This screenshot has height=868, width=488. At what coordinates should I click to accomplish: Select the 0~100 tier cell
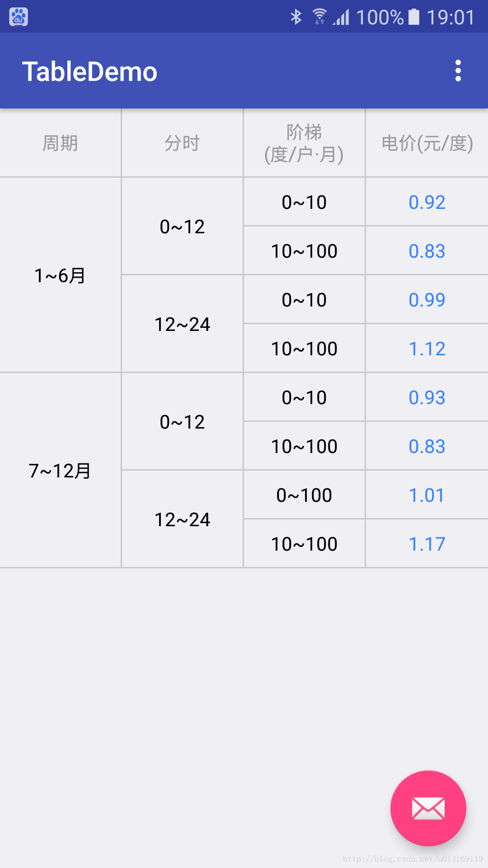(304, 495)
